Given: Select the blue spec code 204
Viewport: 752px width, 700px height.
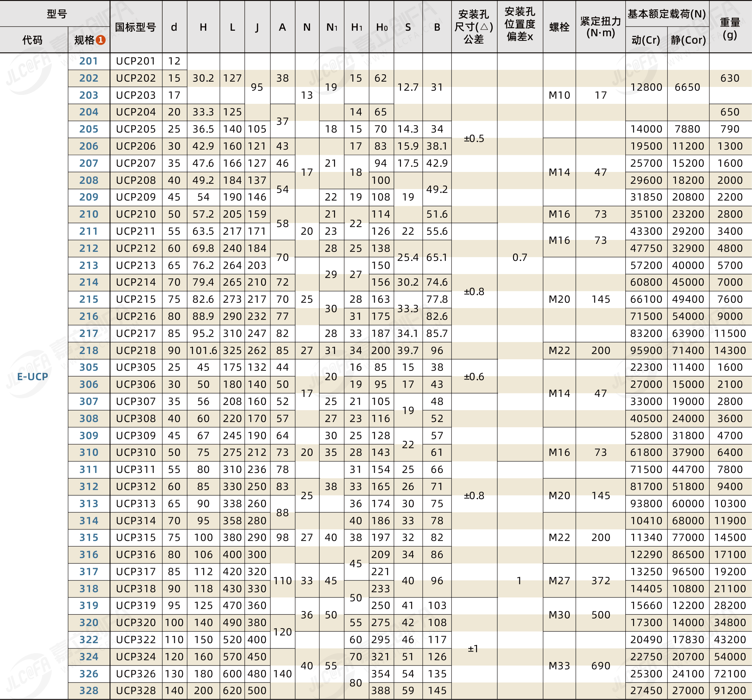Looking at the screenshot, I should click(89, 112).
